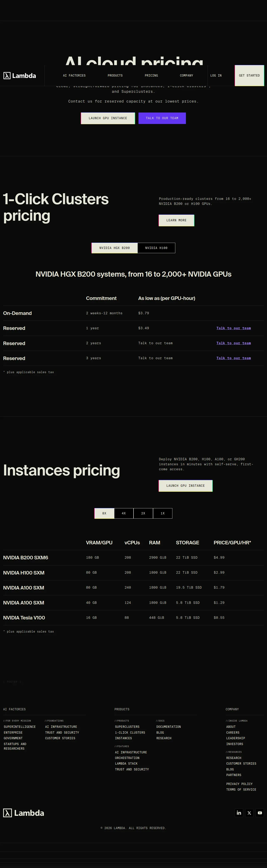Image resolution: width=267 pixels, height=868 pixels.
Task: Click the Log In link
Action: [216, 76]
